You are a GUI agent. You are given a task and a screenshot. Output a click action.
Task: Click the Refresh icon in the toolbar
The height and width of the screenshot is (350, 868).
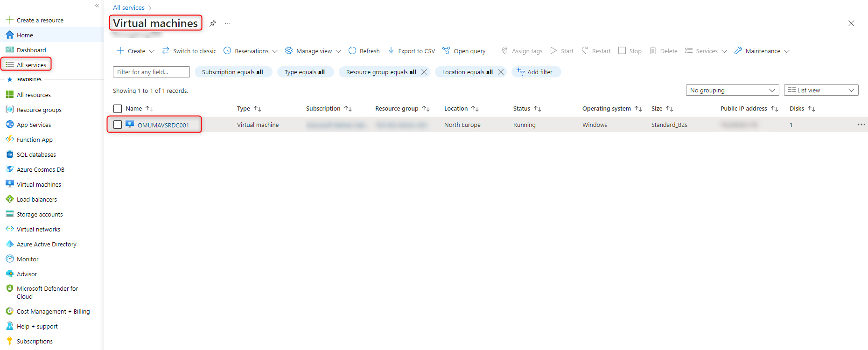pos(352,51)
